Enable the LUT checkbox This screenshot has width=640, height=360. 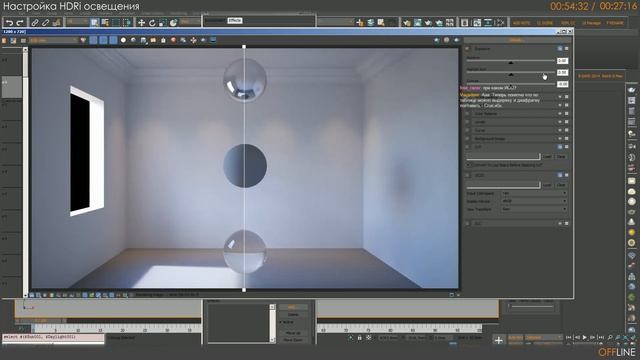pyautogui.click(x=467, y=147)
